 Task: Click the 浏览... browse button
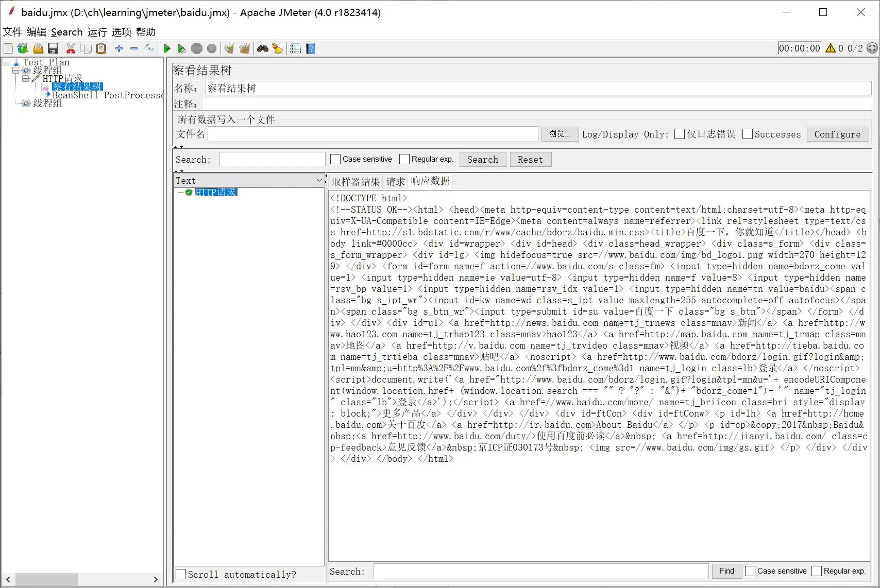560,134
